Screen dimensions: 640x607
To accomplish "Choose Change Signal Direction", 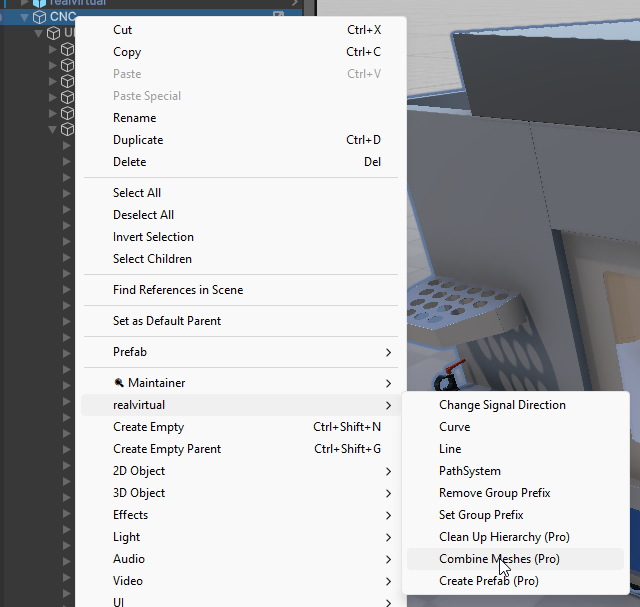I will pos(502,405).
